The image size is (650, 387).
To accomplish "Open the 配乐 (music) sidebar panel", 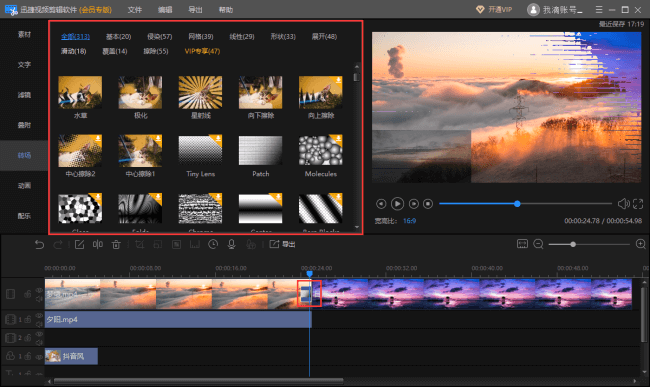I will click(x=24, y=216).
